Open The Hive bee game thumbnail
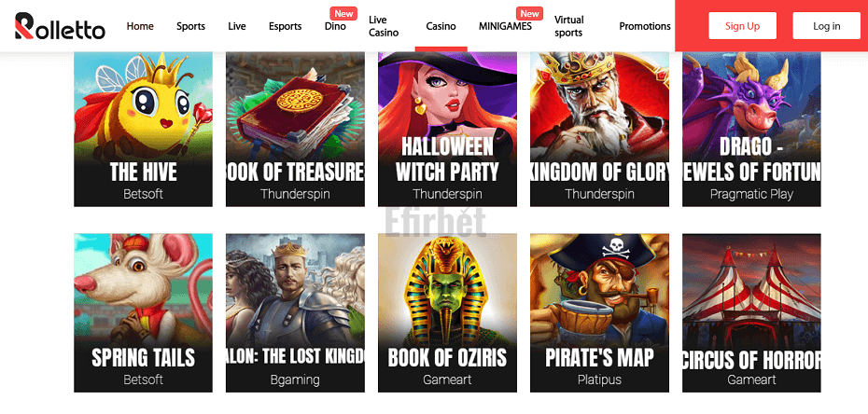 click(x=144, y=130)
